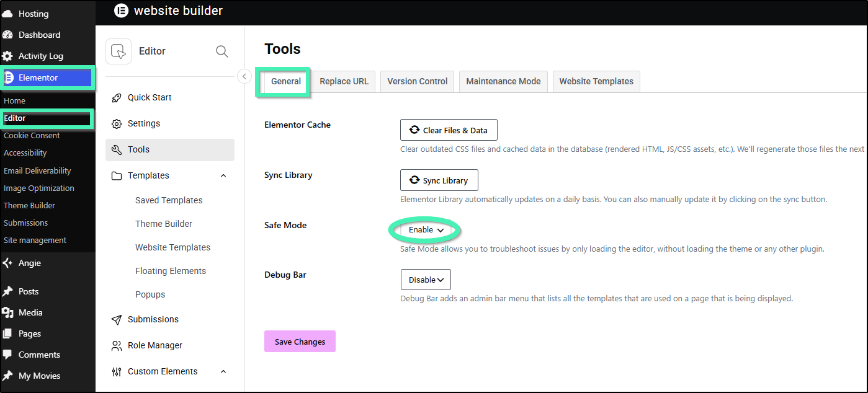This screenshot has width=868, height=393.
Task: Open Popups under Templates
Action: pyautogui.click(x=150, y=294)
